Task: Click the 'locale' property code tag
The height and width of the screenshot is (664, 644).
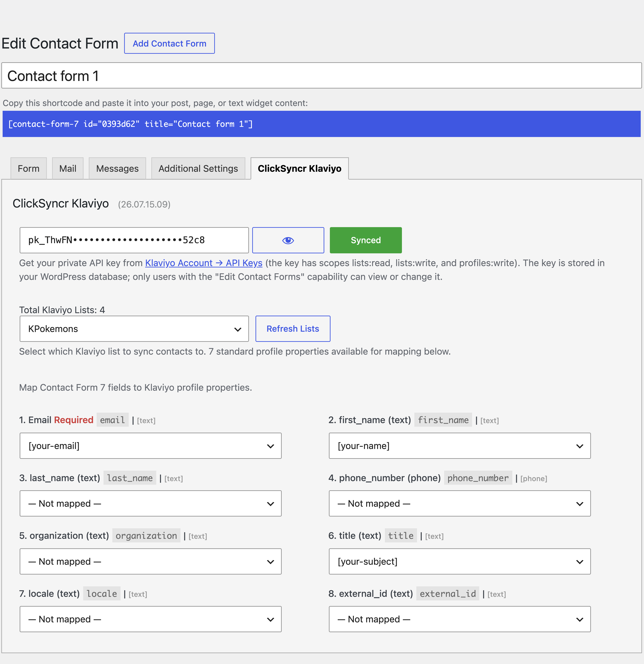Action: (x=102, y=594)
